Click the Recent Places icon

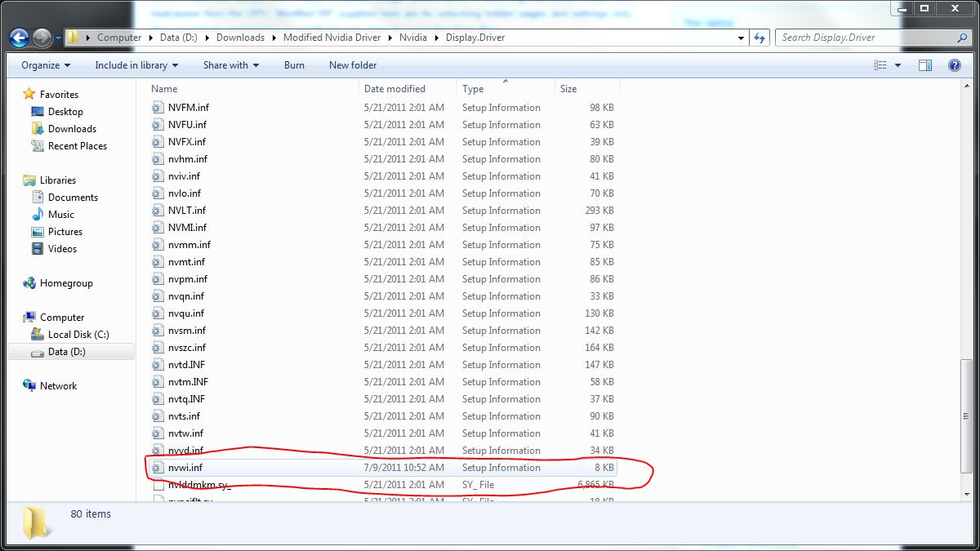[x=38, y=146]
